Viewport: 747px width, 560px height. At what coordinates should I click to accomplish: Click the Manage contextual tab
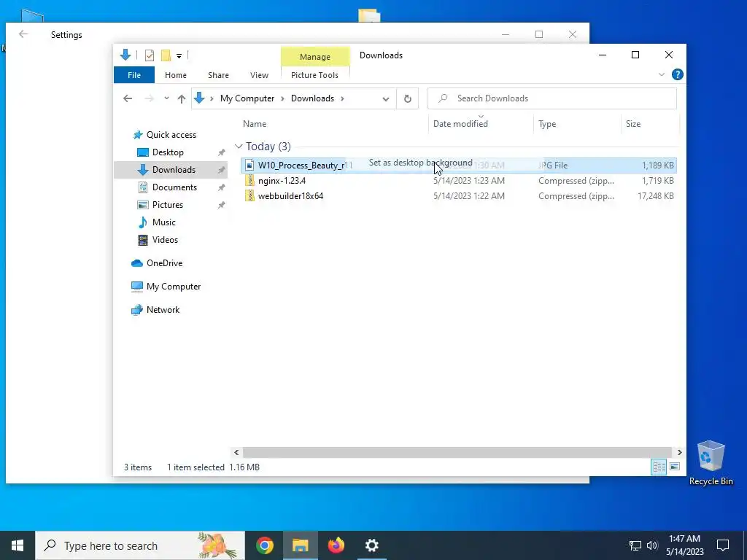[x=315, y=57]
